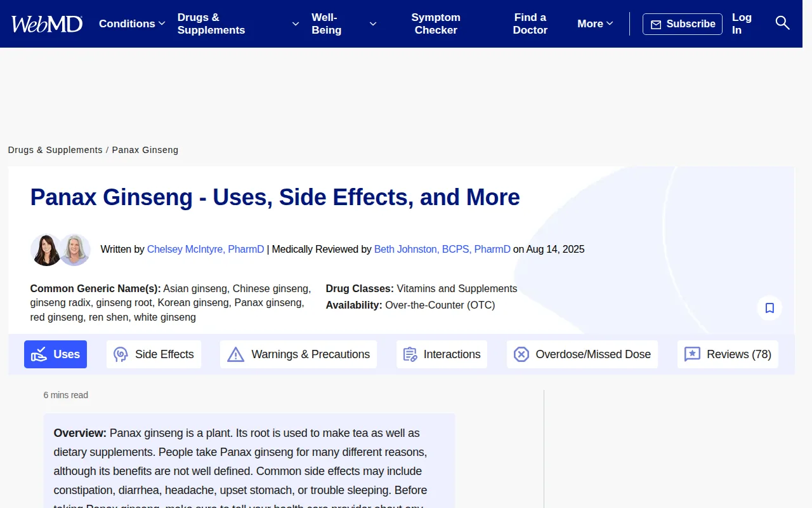Screen dimensions: 812x508
Task: Open the Conditions navigation menu
Action: click(x=132, y=23)
